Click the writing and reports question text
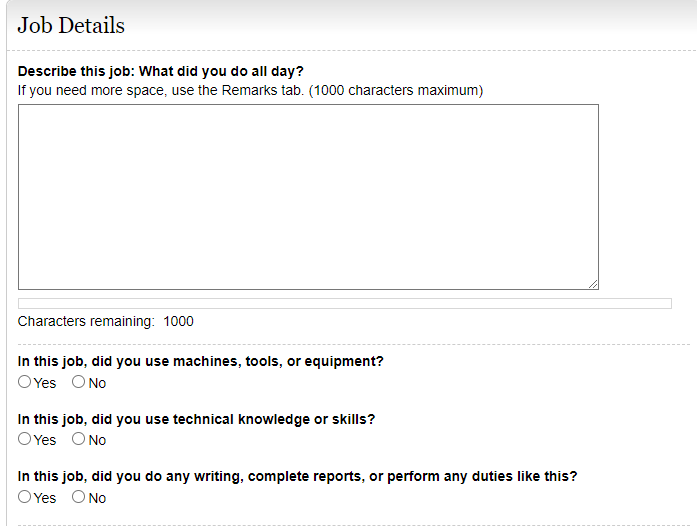This screenshot has width=697, height=526. (297, 476)
